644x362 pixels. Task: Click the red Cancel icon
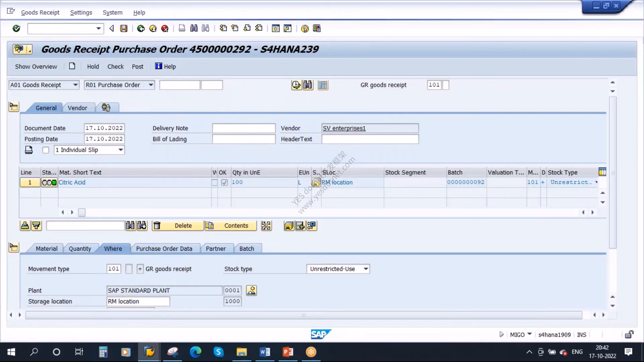tap(165, 28)
